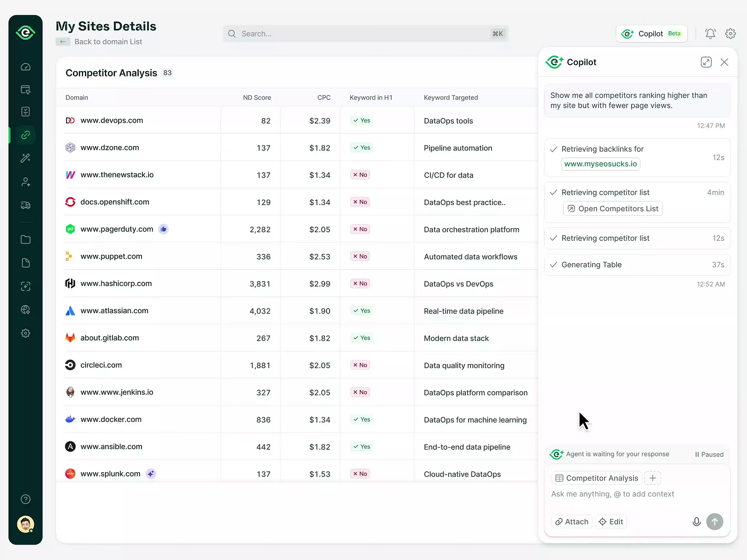Open the calendar-edit icon in sidebar

point(26,90)
